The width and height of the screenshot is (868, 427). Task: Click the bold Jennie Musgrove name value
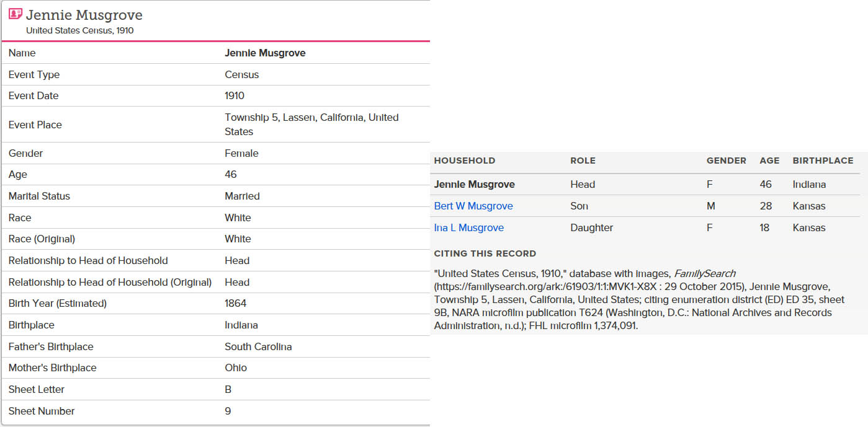265,53
